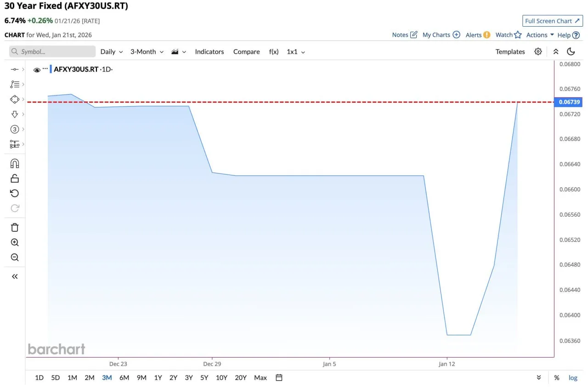Delete drawings with the trash icon

coord(15,228)
